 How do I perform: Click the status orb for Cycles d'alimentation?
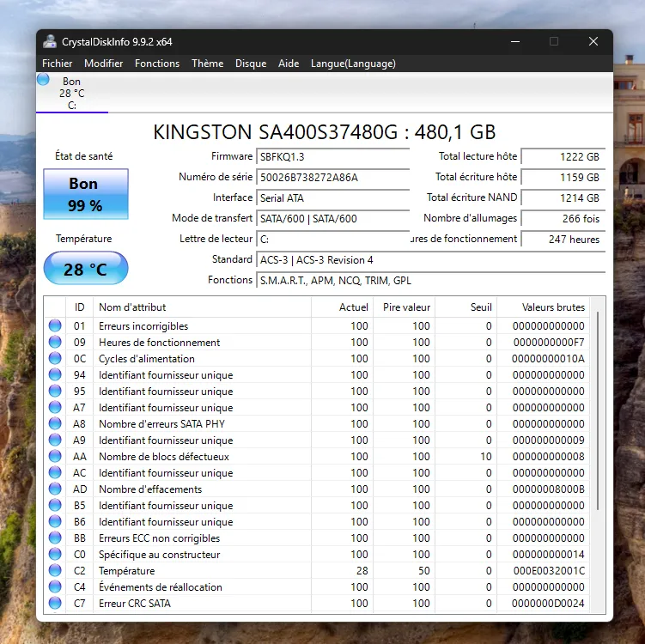[x=55, y=358]
